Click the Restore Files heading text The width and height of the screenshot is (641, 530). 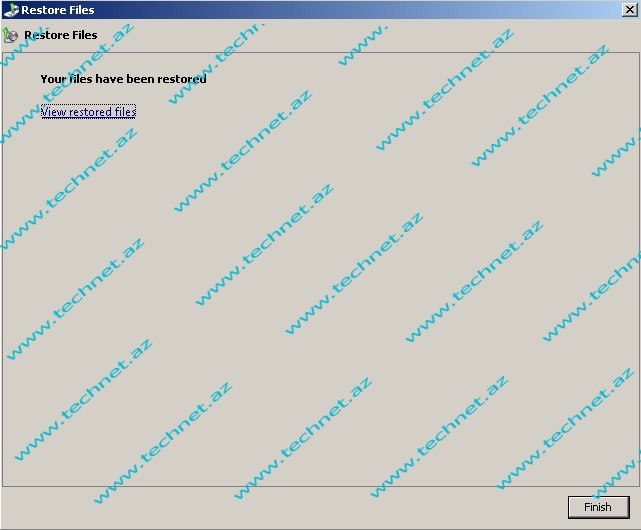(60, 35)
